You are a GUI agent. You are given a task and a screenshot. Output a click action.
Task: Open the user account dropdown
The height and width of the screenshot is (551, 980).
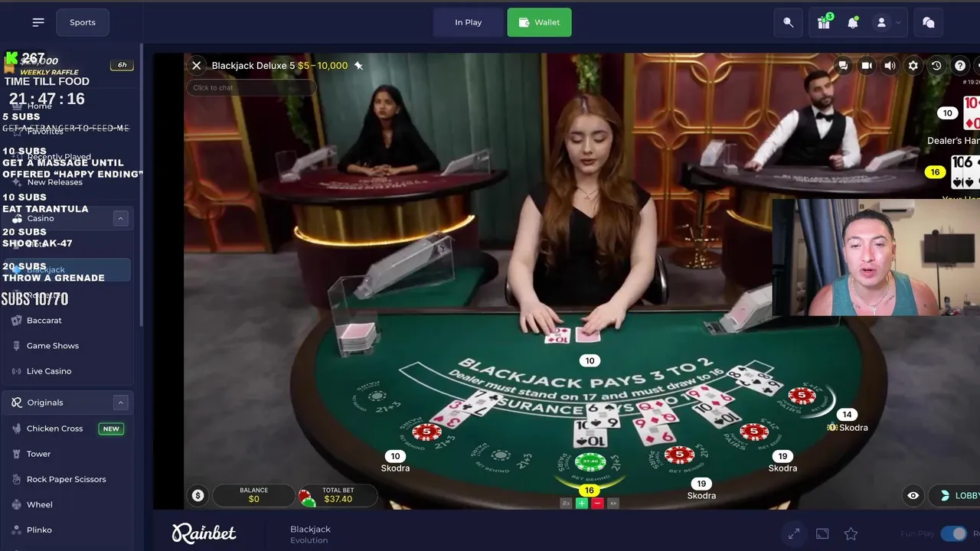pyautogui.click(x=888, y=23)
